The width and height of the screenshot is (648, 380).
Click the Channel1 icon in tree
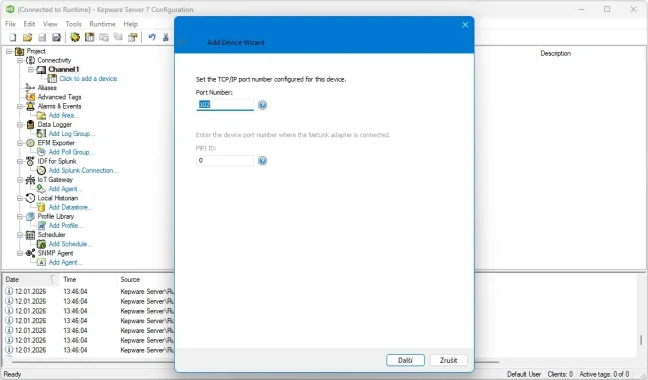pos(41,69)
